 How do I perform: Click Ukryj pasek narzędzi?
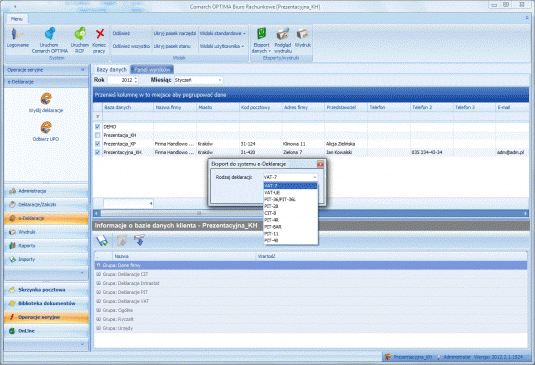[x=175, y=33]
